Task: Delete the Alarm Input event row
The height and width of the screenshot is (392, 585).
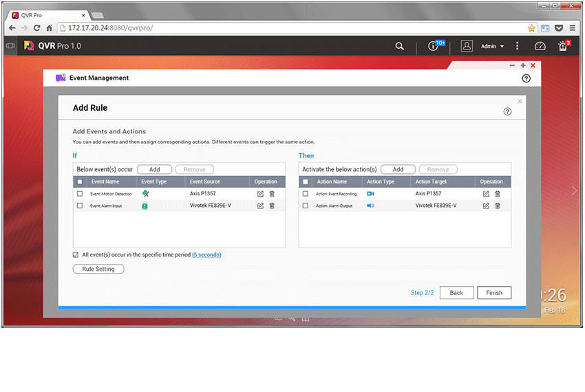Action: click(x=272, y=206)
